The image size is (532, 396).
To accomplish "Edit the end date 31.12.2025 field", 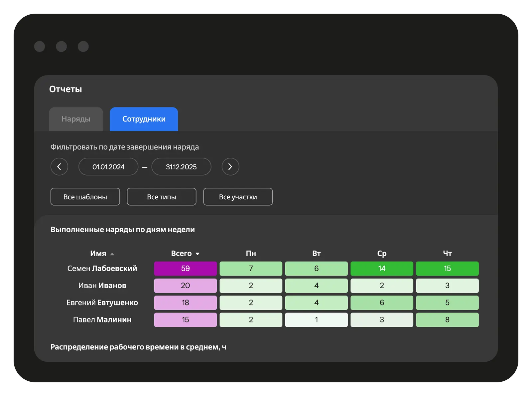I will tap(181, 167).
